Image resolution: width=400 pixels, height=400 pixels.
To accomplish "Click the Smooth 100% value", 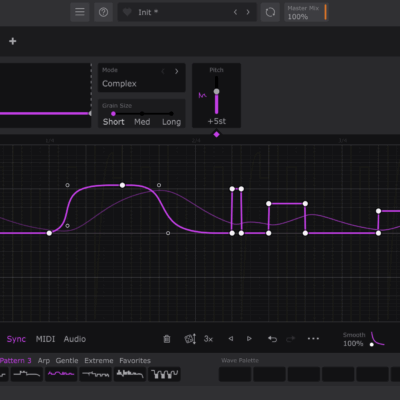I will (x=353, y=343).
